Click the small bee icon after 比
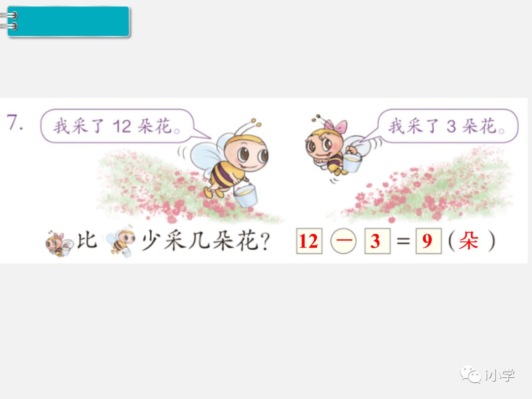The image size is (532, 399). (x=121, y=241)
